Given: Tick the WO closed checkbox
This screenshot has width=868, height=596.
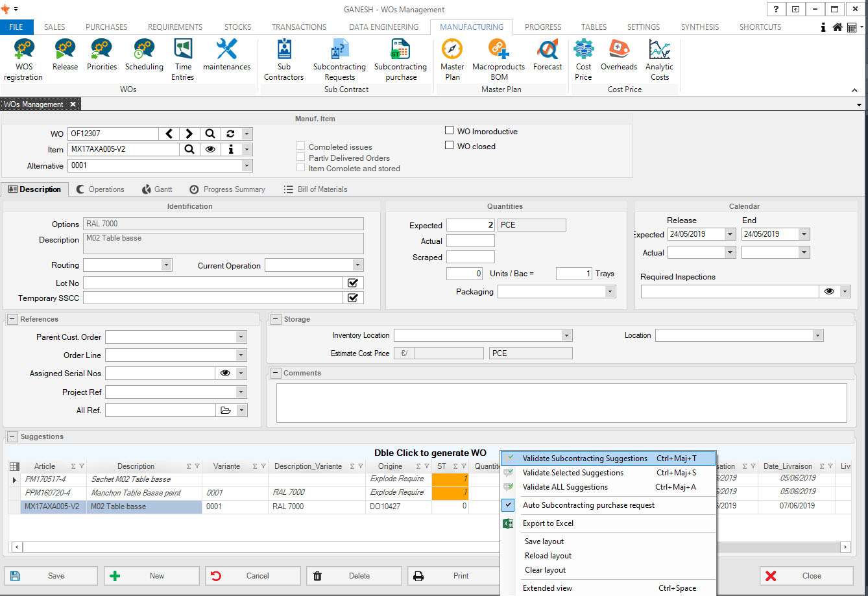Looking at the screenshot, I should tap(449, 145).
